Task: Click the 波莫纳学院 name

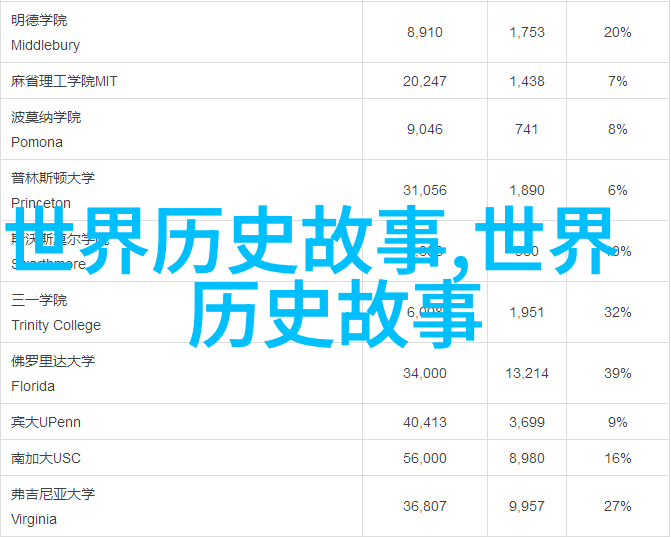Action: [x=46, y=117]
